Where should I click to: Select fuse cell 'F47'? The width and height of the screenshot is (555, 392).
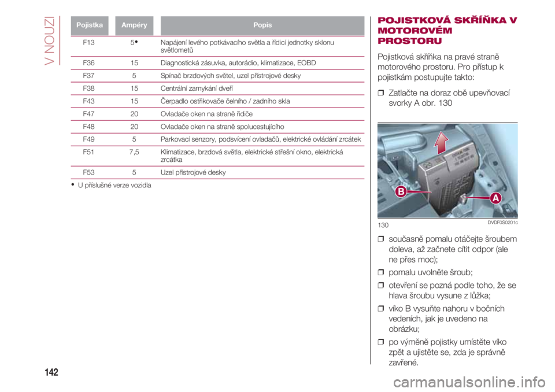pos(88,114)
